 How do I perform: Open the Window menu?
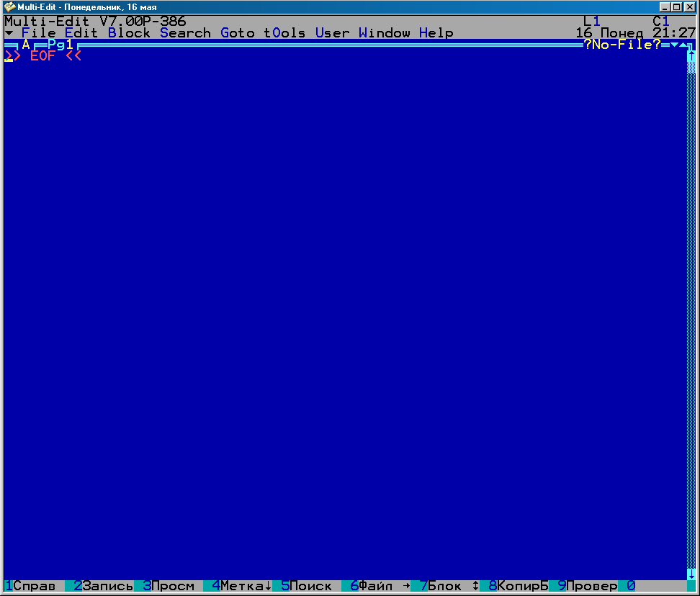[x=384, y=33]
